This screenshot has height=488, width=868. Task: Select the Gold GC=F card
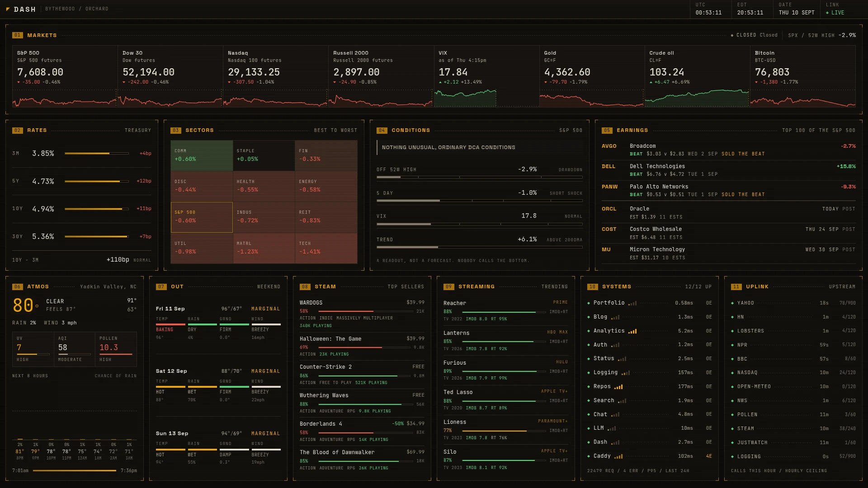coord(592,76)
